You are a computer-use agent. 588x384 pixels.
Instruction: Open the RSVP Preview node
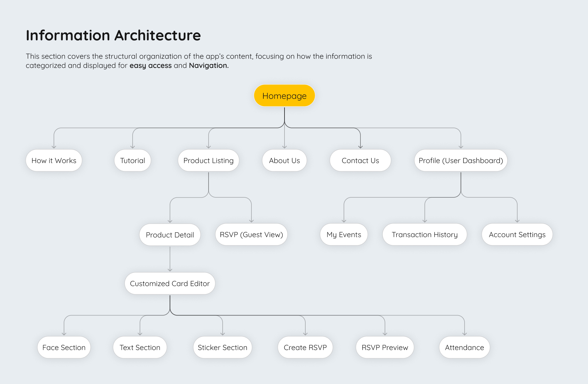pyautogui.click(x=385, y=348)
